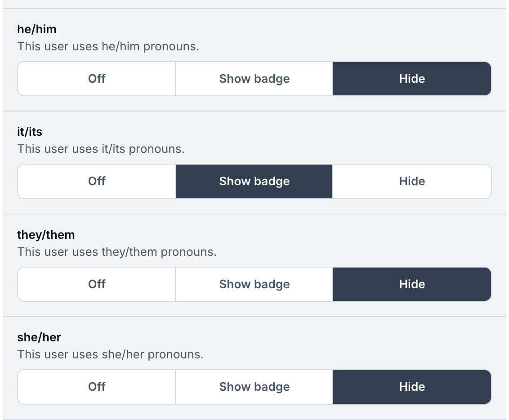Hide the it/its pronoun badge

tap(412, 181)
